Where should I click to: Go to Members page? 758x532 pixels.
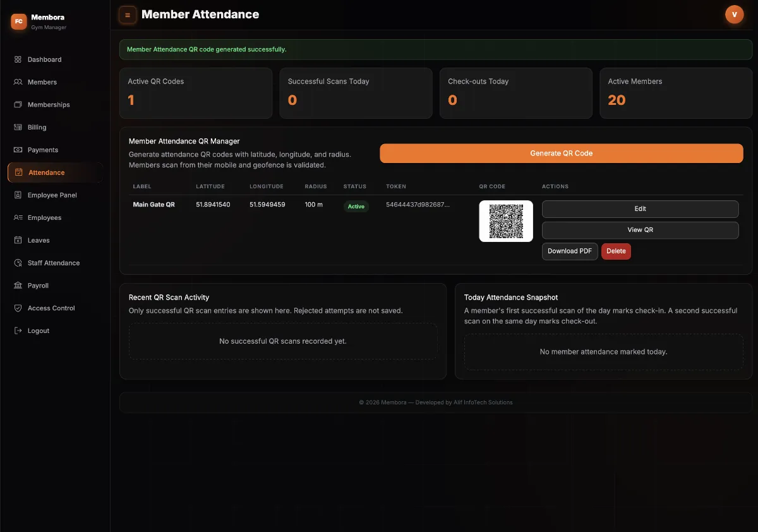pyautogui.click(x=55, y=82)
